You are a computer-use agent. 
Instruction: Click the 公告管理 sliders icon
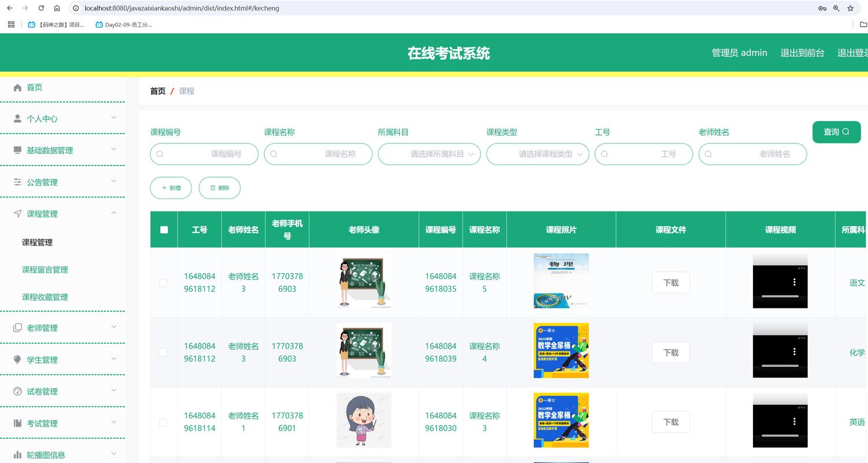[17, 182]
